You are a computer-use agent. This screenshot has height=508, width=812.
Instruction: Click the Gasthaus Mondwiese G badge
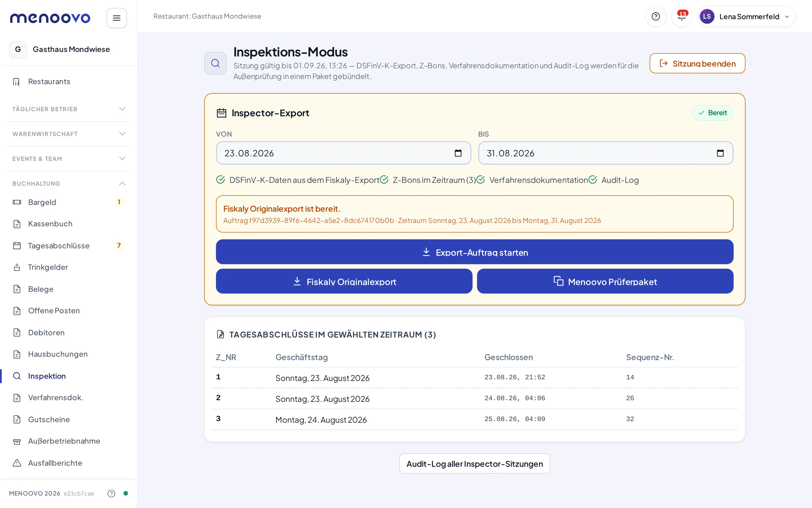18,49
